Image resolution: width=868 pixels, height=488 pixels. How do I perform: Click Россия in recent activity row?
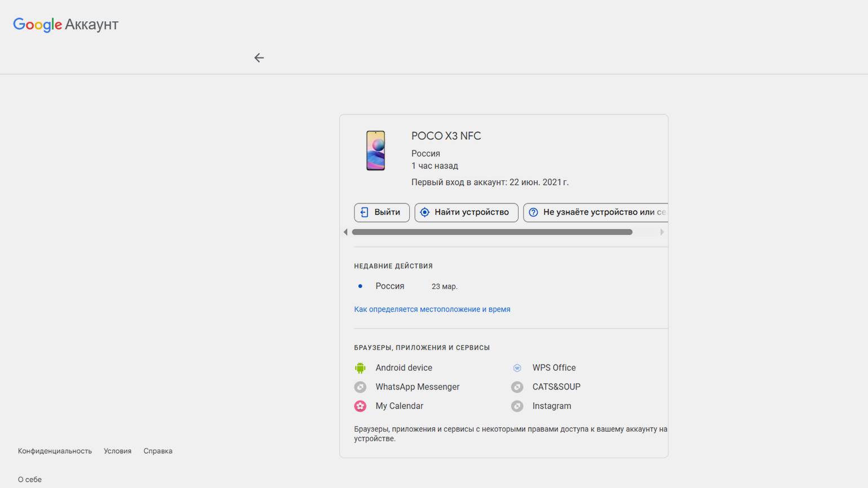(390, 286)
